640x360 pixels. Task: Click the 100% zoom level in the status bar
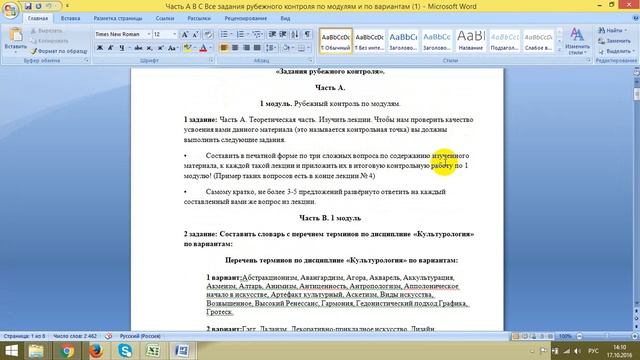click(x=565, y=336)
